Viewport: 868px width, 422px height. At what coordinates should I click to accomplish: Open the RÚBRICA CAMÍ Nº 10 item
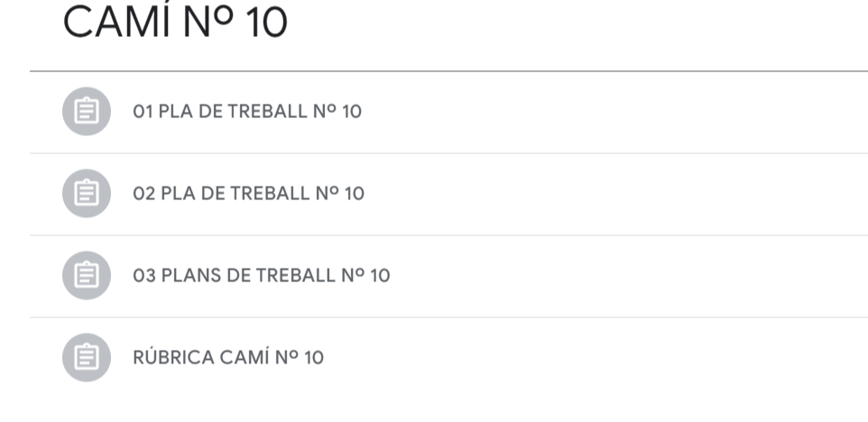pos(228,357)
